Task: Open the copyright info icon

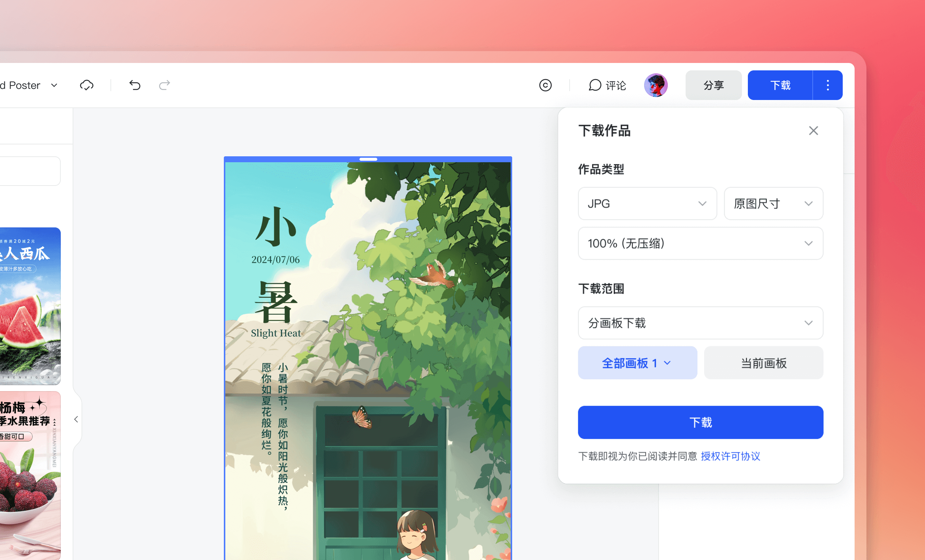Action: pyautogui.click(x=546, y=85)
